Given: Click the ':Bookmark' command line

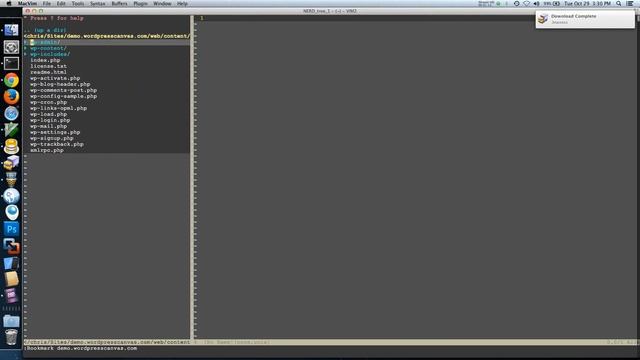Looking at the screenshot, I should (80, 348).
